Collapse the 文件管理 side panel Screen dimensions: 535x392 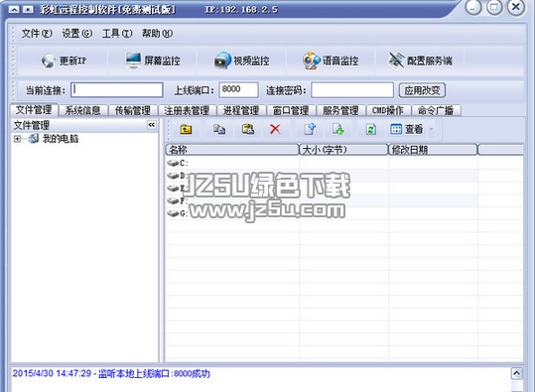[x=152, y=125]
